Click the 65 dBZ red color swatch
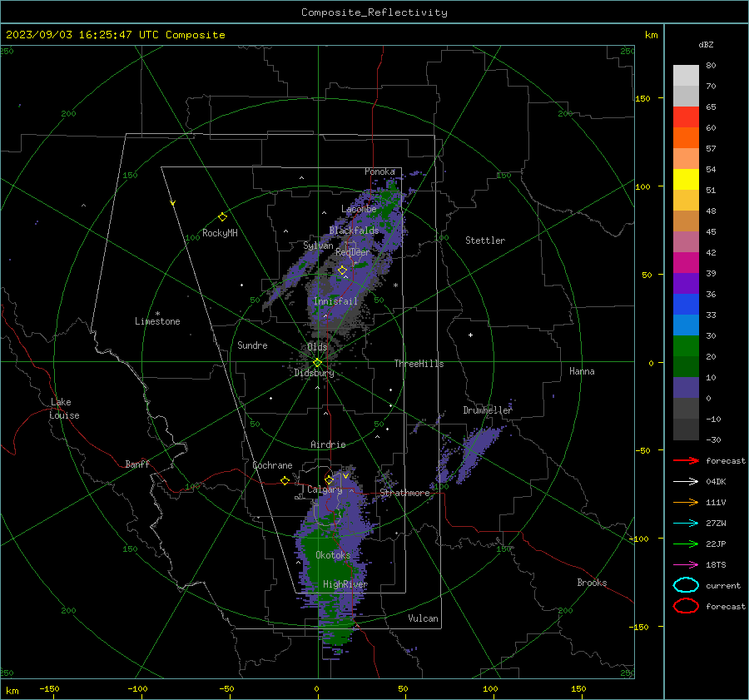Image resolution: width=749 pixels, height=700 pixels. click(686, 117)
